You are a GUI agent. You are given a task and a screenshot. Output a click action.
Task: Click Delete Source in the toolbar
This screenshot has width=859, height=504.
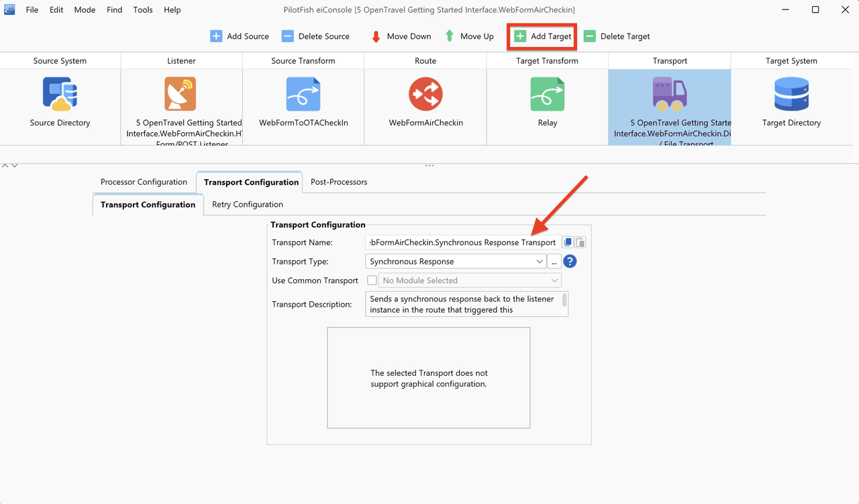point(315,36)
